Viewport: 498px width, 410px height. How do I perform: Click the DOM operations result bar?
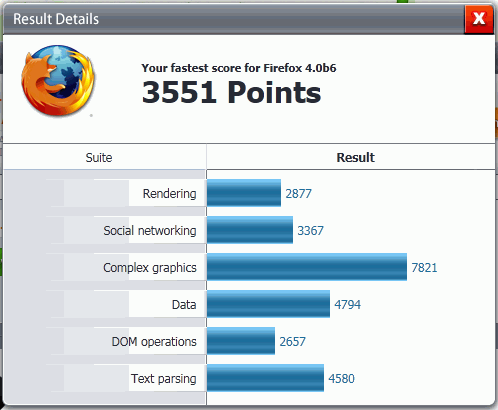[241, 341]
